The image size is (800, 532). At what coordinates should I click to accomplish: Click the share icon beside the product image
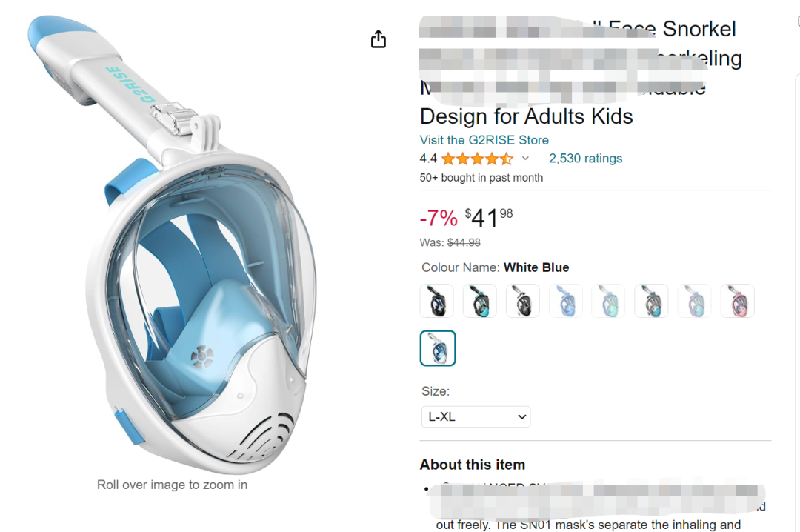click(379, 39)
